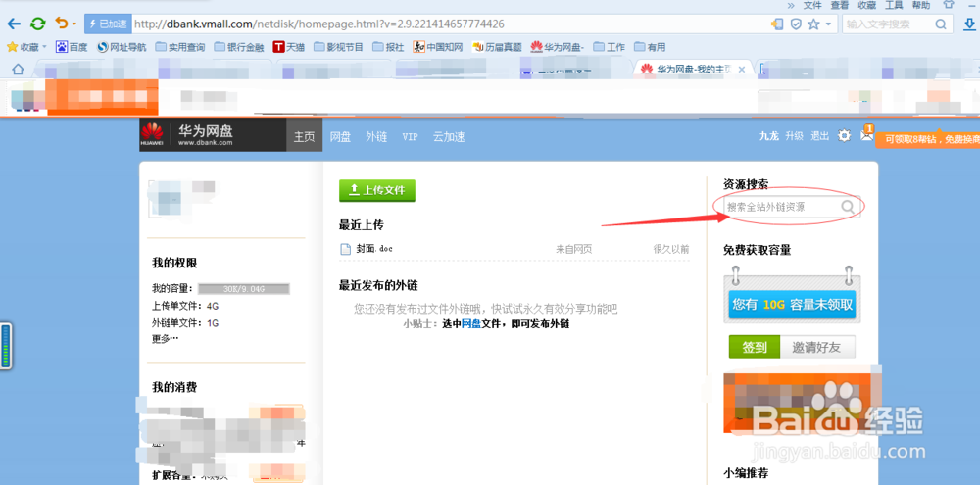
Task: Focus the address bar with dbank.vmall.com URL
Action: tap(450, 24)
